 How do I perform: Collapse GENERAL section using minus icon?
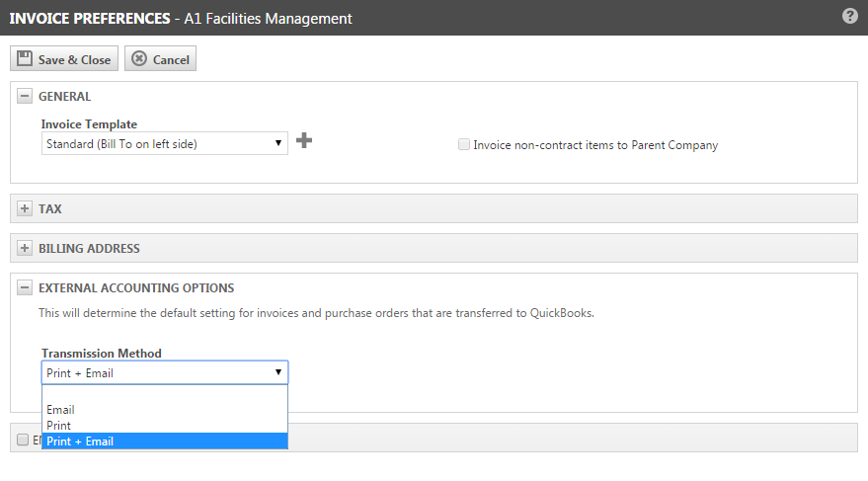click(25, 97)
